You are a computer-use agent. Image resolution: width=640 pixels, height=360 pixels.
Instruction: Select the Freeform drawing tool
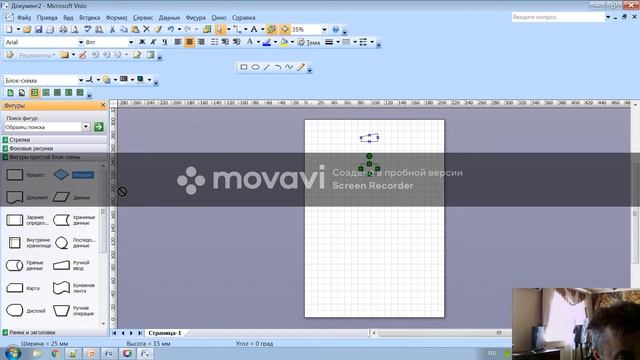[289, 67]
